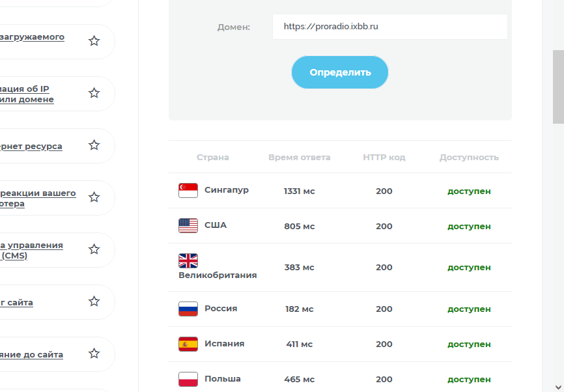The height and width of the screenshot is (392, 564).
Task: Click the Poland flag icon
Action: point(188,380)
